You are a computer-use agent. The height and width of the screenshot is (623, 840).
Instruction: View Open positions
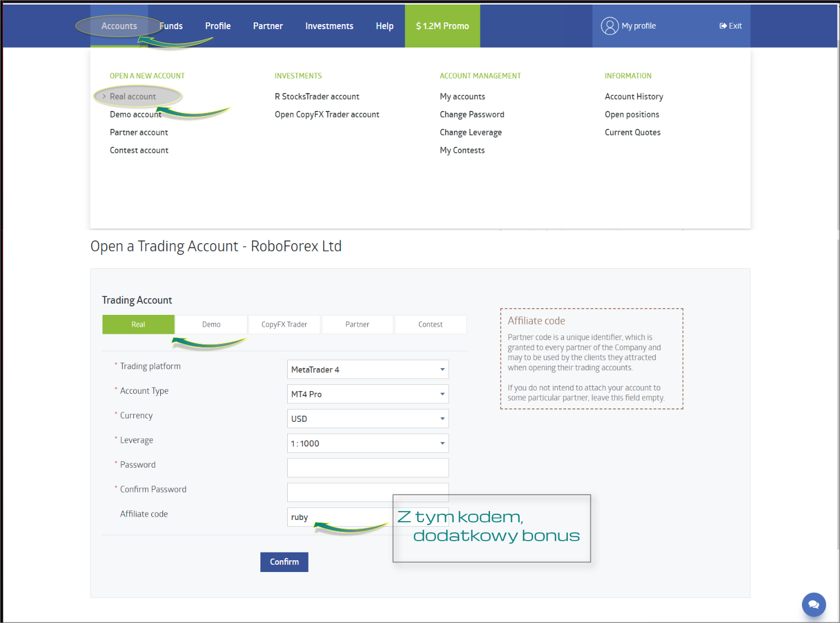(632, 114)
